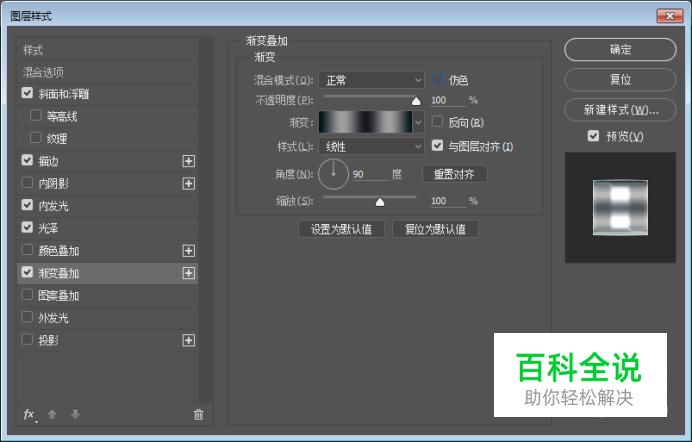Add another 内阴影 effect with plus icon
The width and height of the screenshot is (692, 442).
[188, 184]
